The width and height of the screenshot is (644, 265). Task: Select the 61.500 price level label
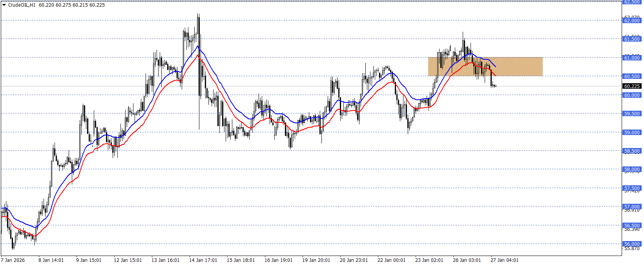coord(632,39)
